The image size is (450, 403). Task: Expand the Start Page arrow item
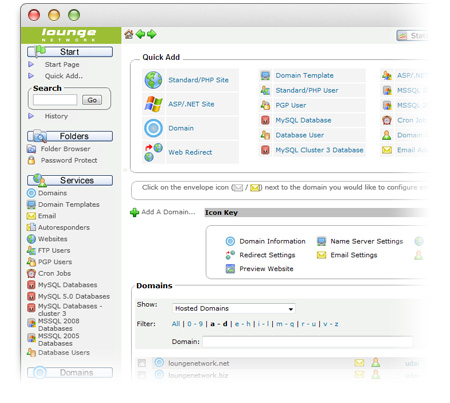pos(31,64)
